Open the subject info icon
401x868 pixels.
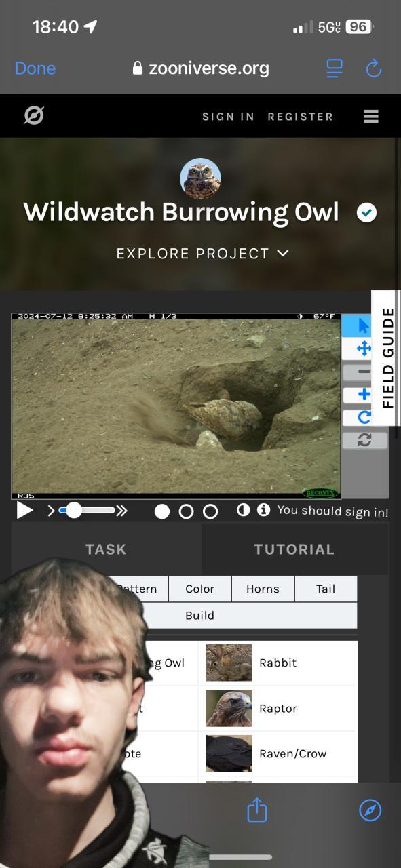click(263, 510)
